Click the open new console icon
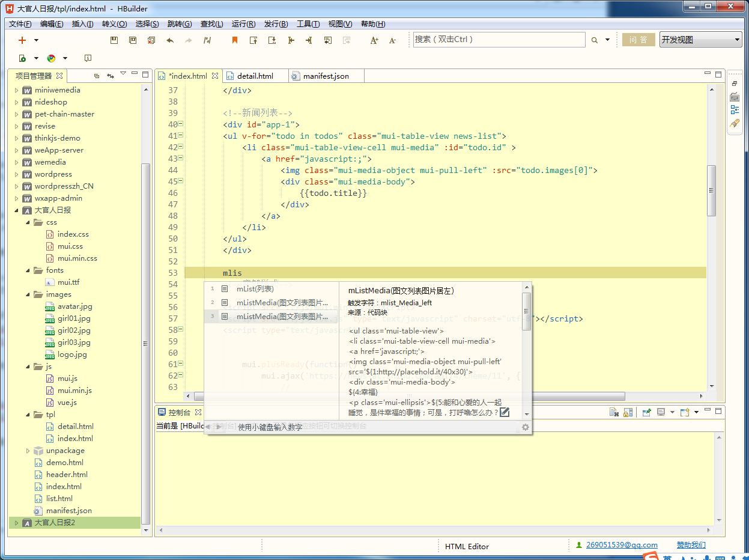 tap(685, 412)
